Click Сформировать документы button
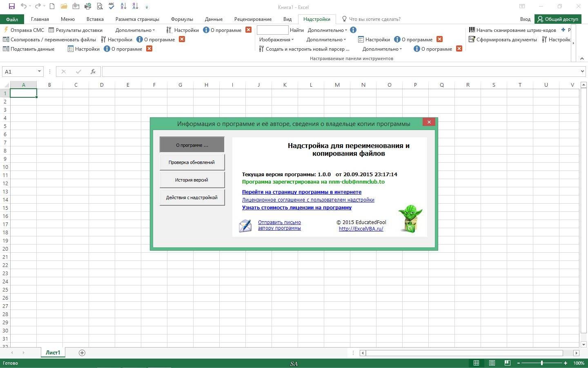This screenshot has width=588, height=368. tap(503, 39)
